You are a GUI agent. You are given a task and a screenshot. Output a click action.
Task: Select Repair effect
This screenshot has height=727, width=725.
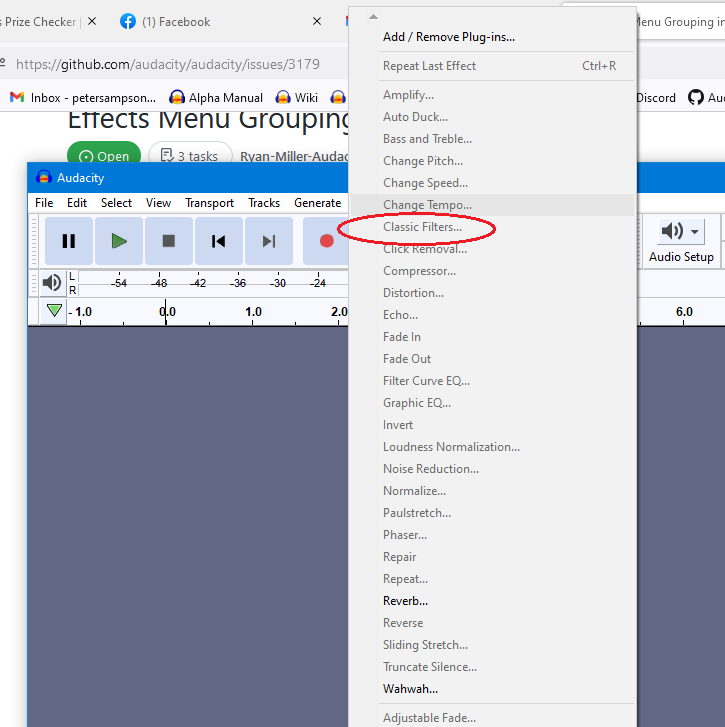tap(492, 557)
